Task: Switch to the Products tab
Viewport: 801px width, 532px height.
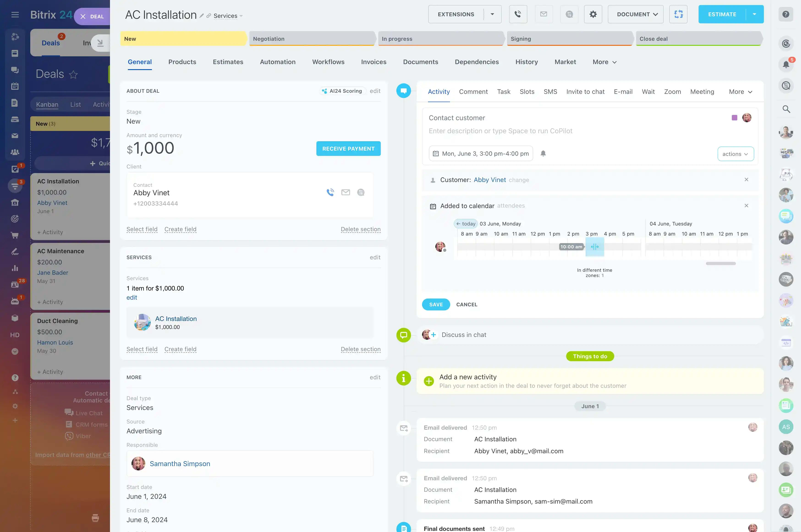Action: point(182,62)
